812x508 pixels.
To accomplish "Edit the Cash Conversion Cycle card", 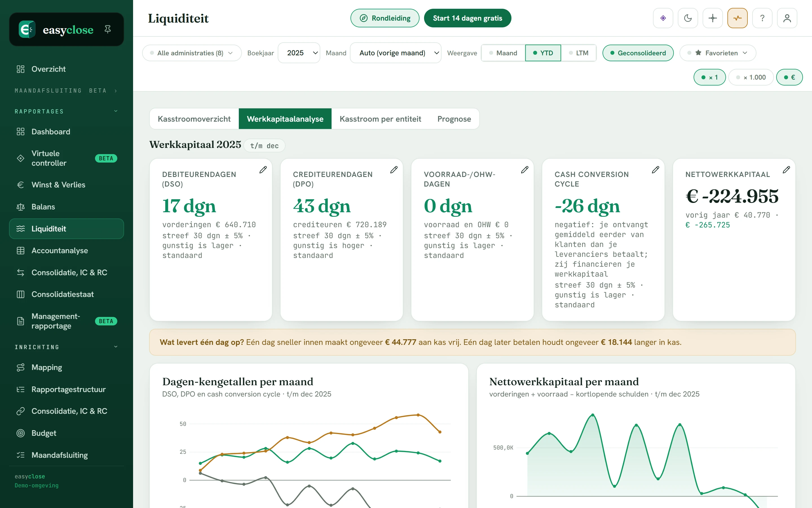I will [656, 170].
